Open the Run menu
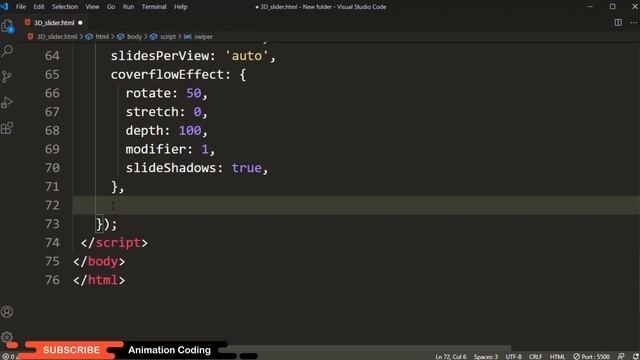The image size is (640, 360). (129, 7)
